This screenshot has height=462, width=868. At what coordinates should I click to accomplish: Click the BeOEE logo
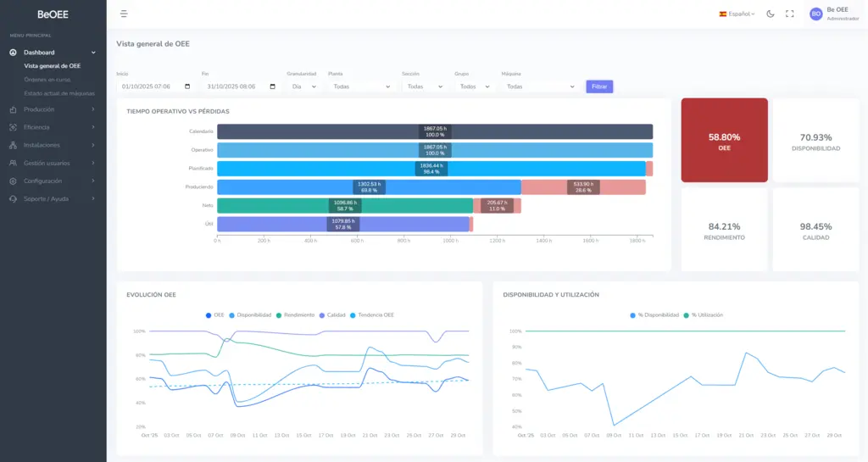53,14
